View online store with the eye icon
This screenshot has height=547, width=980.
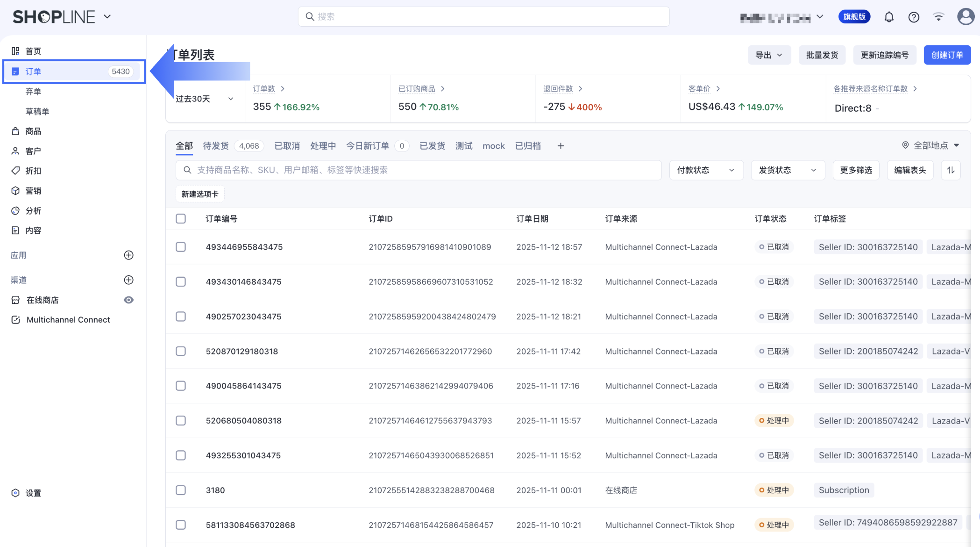(129, 300)
